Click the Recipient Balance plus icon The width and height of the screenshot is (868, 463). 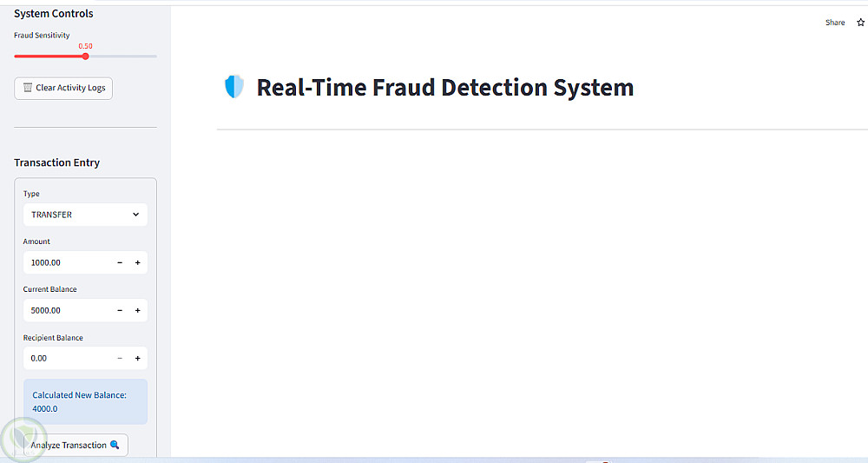[x=137, y=358]
